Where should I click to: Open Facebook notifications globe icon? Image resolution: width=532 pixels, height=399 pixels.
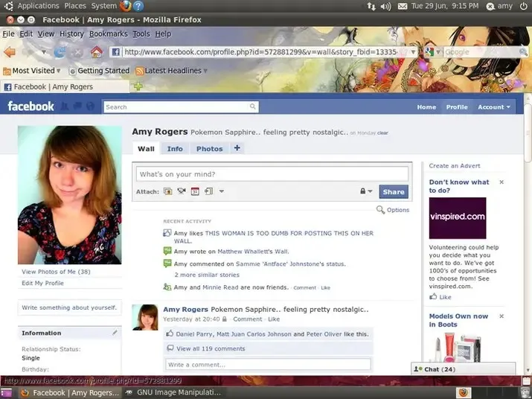pos(90,106)
